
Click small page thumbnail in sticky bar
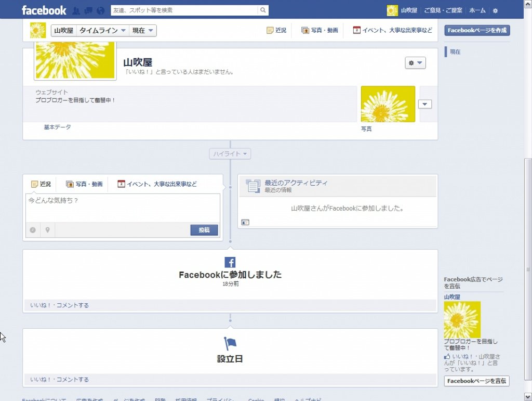(37, 30)
